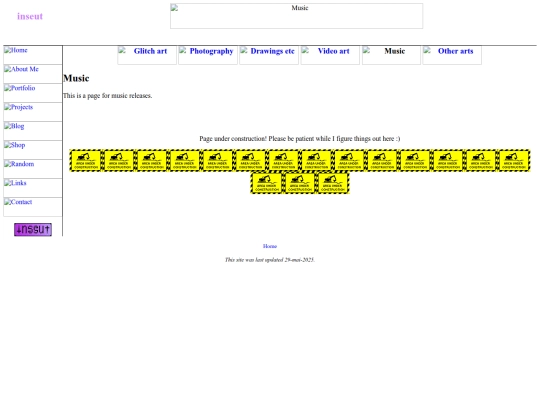Open the Shop sidebar link

[x=33, y=149]
